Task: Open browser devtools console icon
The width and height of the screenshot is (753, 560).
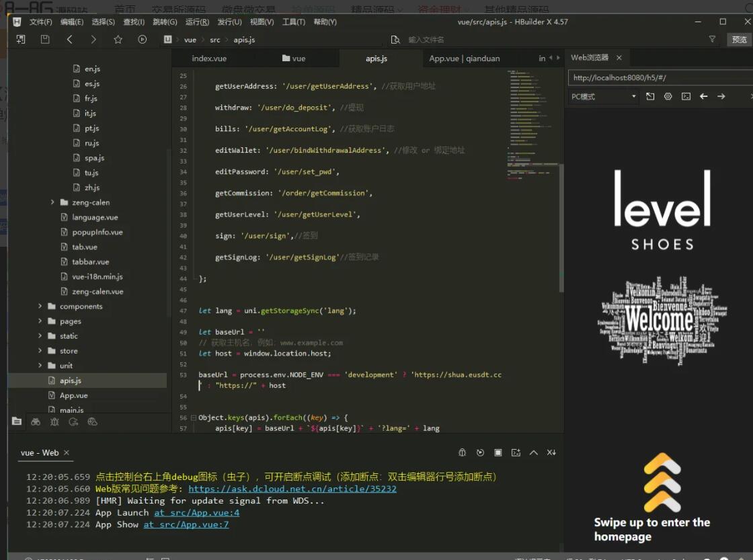Action: (x=686, y=97)
